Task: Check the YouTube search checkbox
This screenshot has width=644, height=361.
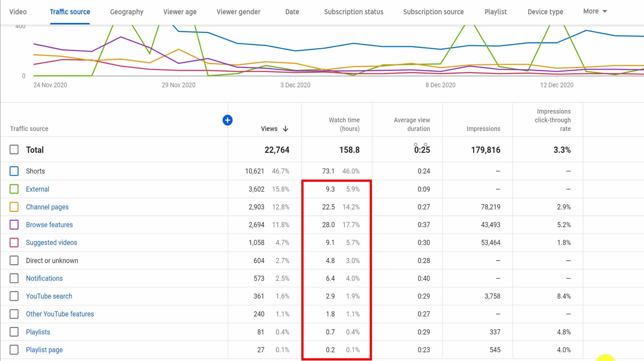Action: [x=14, y=296]
